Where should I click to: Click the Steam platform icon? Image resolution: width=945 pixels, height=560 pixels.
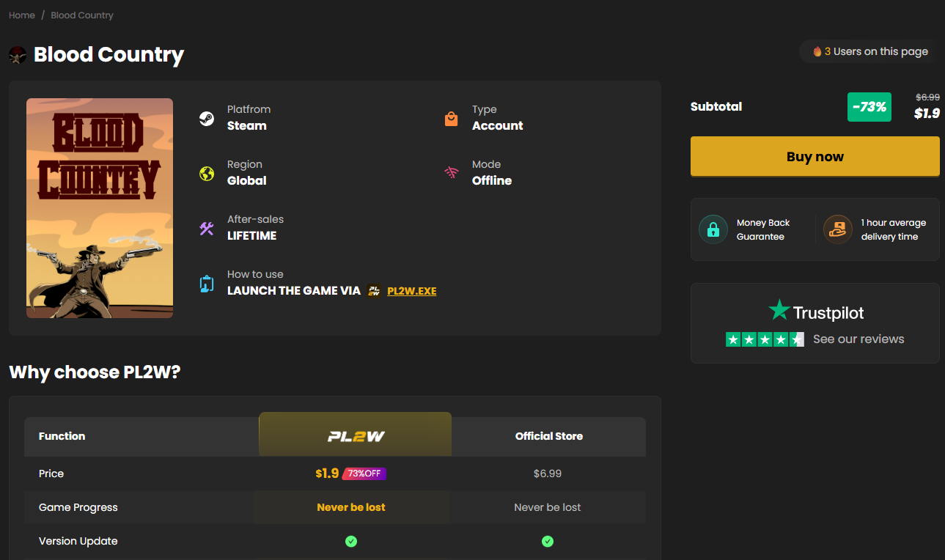pyautogui.click(x=207, y=119)
